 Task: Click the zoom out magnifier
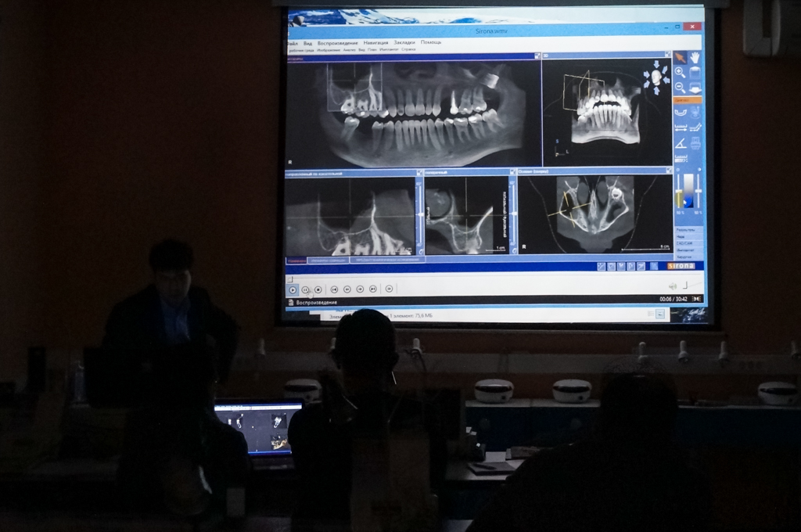click(x=681, y=88)
